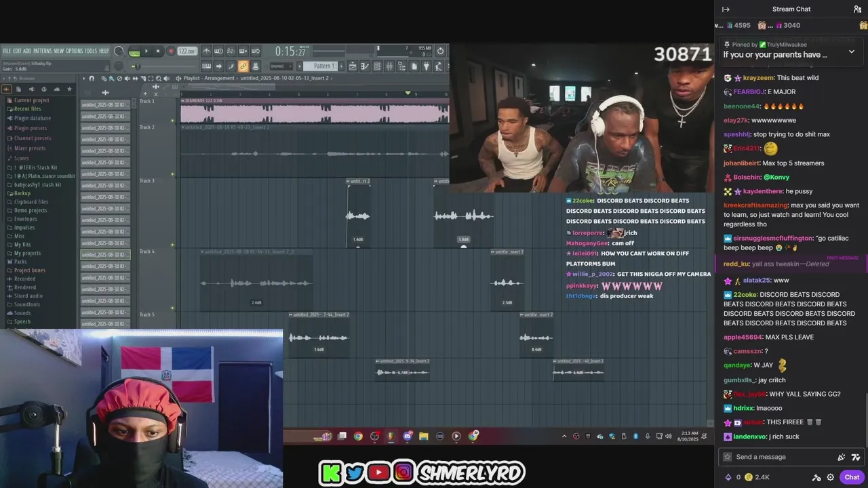Toggle Song/Pattern mode switch
Image resolution: width=868 pixels, height=488 pixels.
[135, 52]
